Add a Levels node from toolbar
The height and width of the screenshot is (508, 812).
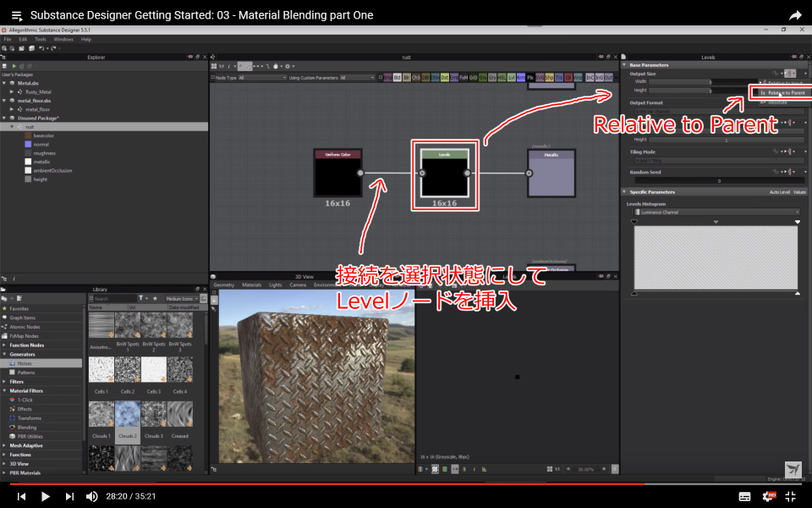click(511, 78)
